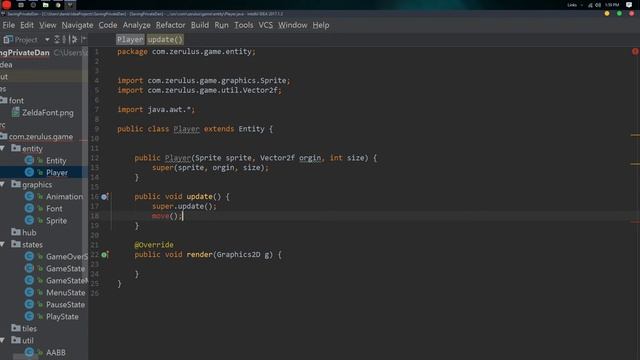Open the Build menu
Image resolution: width=640 pixels, height=360 pixels.
pos(200,25)
